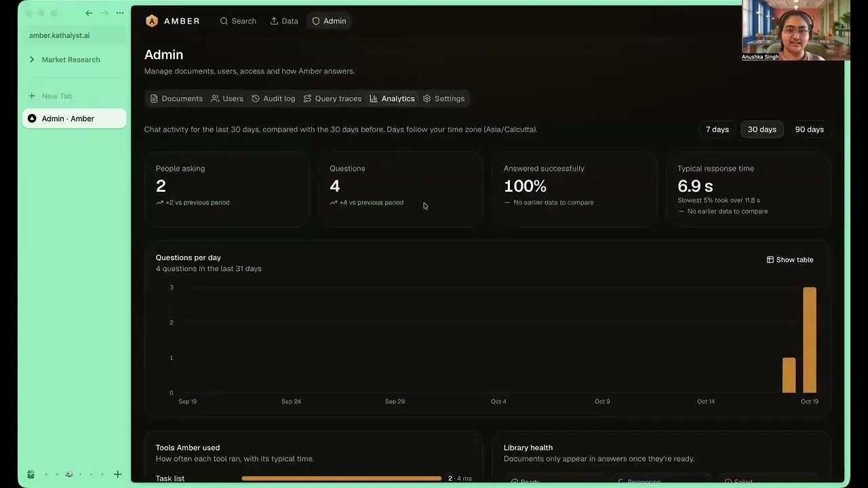Click '+4 vs previous period' text
This screenshot has height=488, width=868.
point(372,203)
